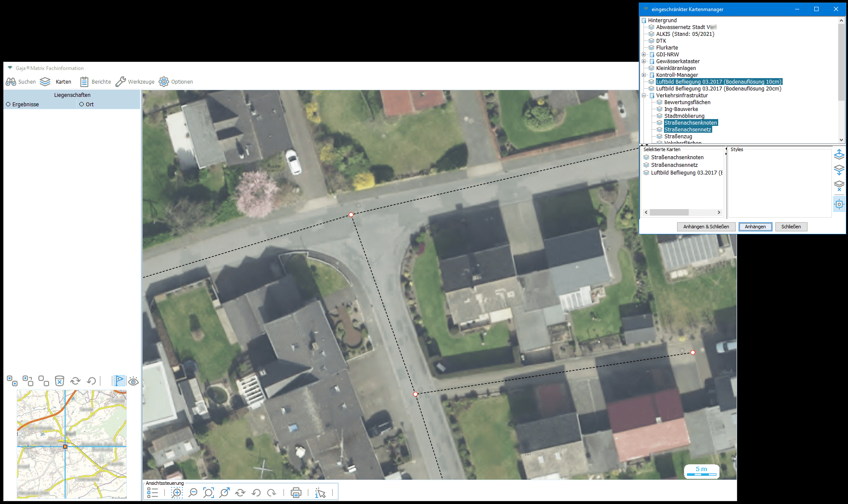Select the Flurkarte layer
848x504 pixels.
click(667, 48)
